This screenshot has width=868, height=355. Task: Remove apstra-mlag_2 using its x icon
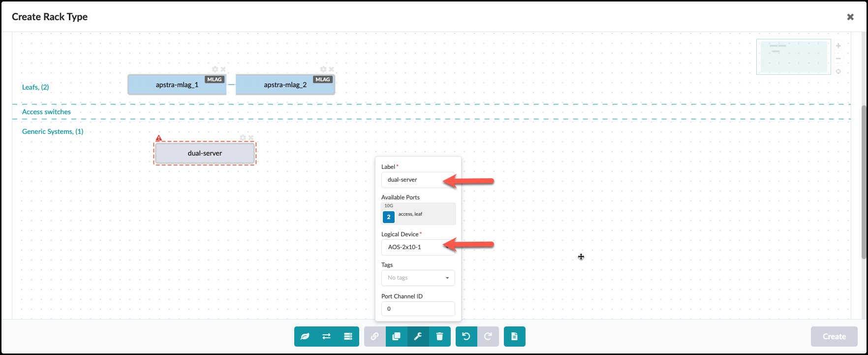(331, 69)
